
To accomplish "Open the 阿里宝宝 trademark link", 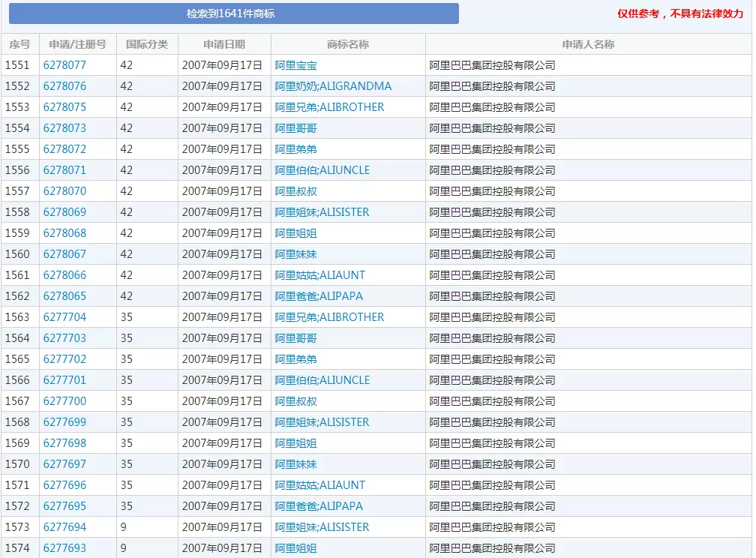I will (295, 65).
